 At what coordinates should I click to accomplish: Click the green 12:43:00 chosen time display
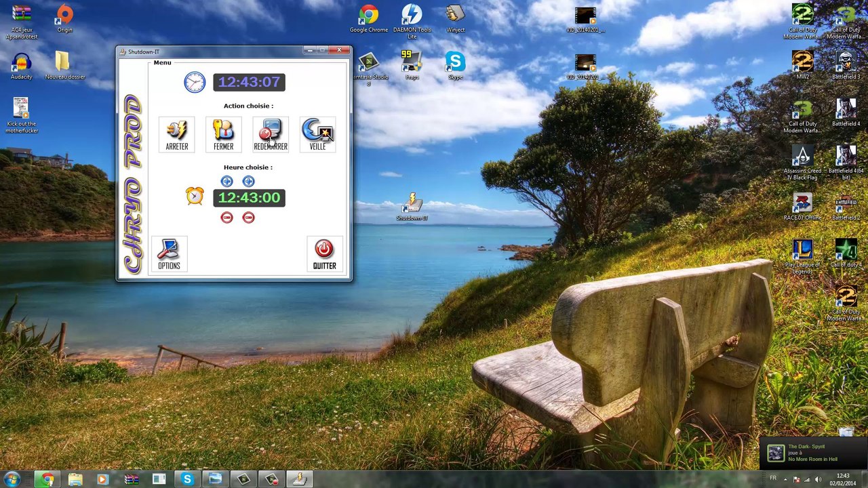coord(249,198)
